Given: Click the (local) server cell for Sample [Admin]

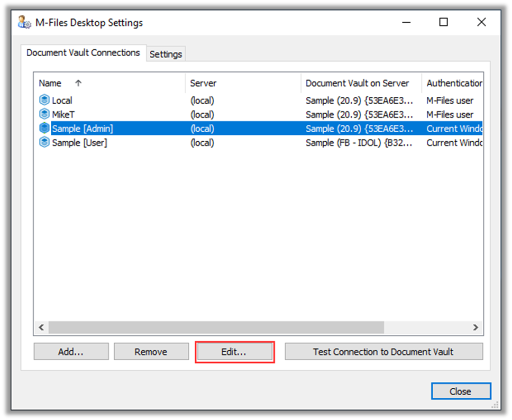Looking at the screenshot, I should pos(203,129).
